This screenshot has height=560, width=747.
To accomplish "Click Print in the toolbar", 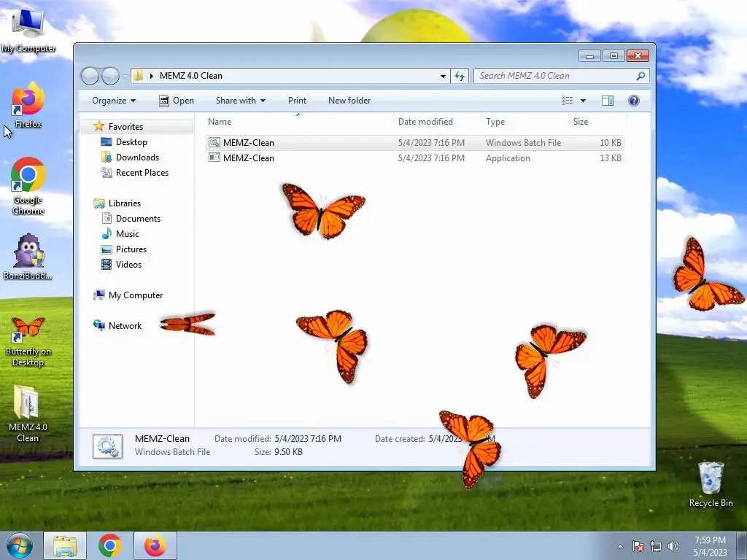I will [x=298, y=101].
